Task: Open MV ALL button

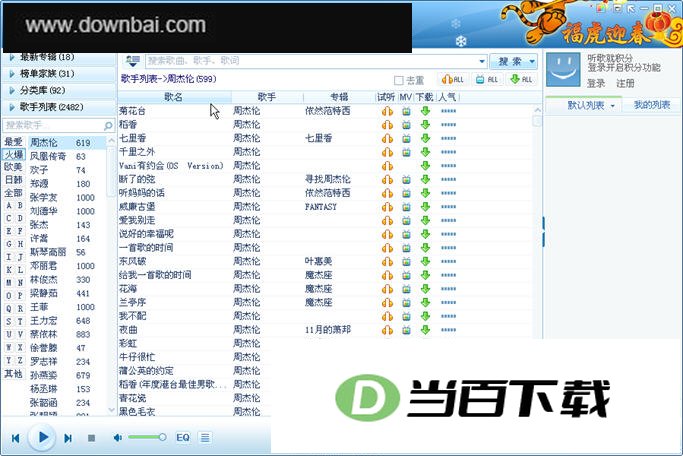Action: pyautogui.click(x=487, y=79)
